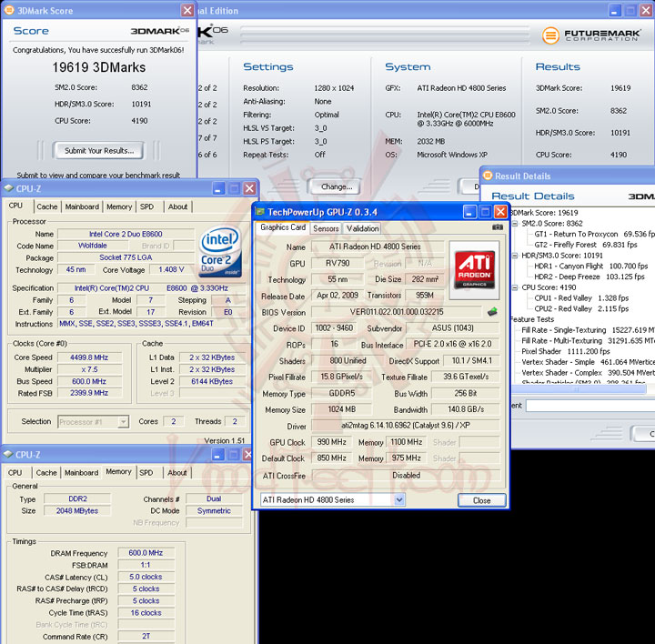This screenshot has height=644, width=655.
Task: Select HDR2 - Deep Freeze result
Action: (x=589, y=277)
